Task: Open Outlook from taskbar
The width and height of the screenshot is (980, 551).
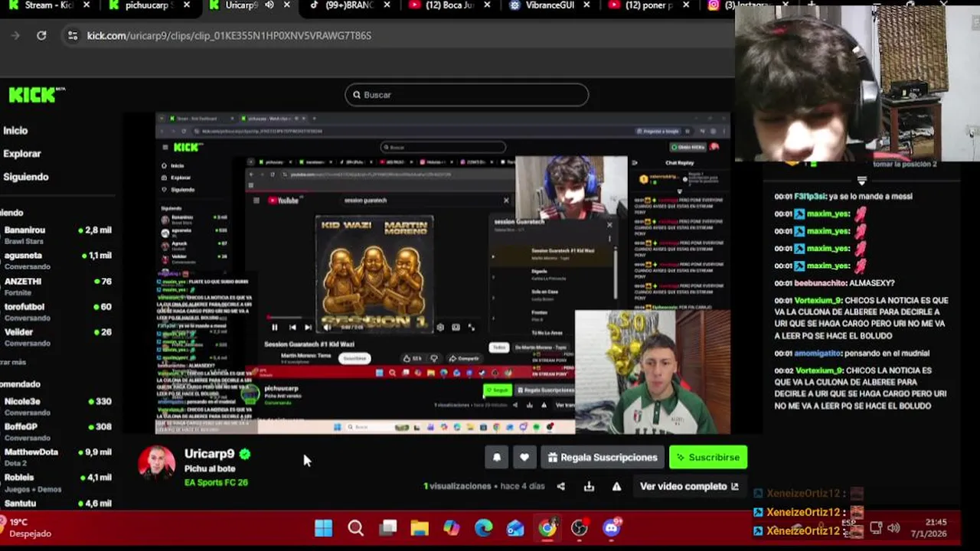Action: pos(515,528)
